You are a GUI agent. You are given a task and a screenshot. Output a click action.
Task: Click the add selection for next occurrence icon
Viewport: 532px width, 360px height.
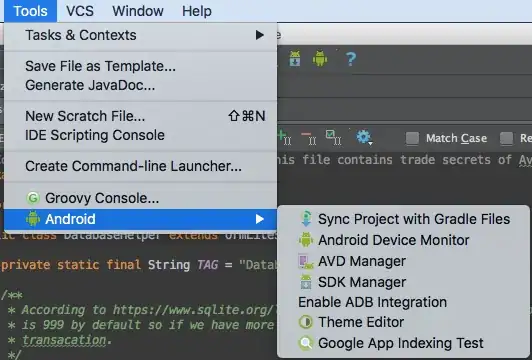(284, 137)
